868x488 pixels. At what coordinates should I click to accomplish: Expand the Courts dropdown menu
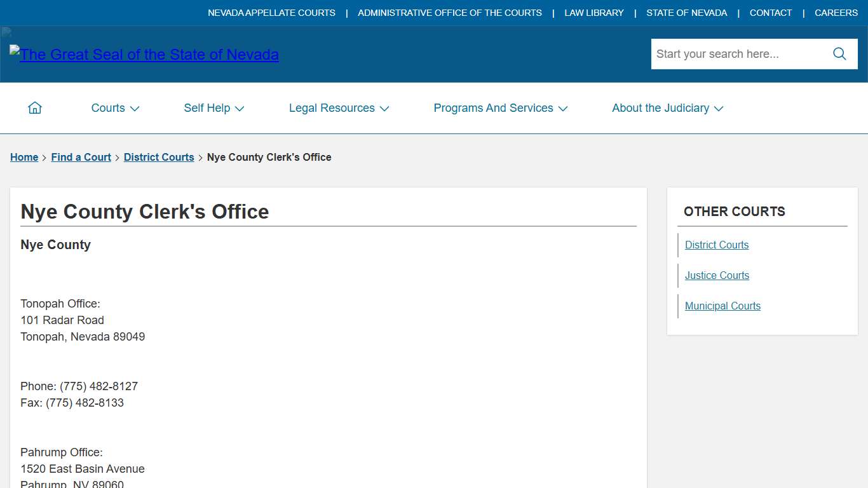[115, 108]
